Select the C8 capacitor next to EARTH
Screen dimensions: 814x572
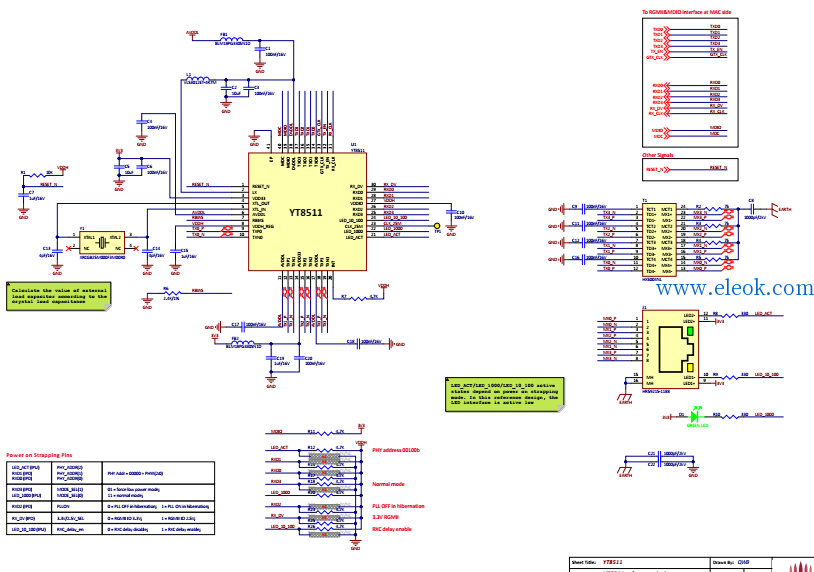click(752, 209)
